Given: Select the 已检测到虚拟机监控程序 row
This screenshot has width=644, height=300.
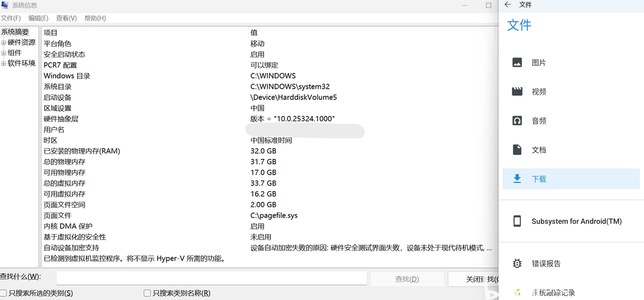Looking at the screenshot, I should 269,259.
